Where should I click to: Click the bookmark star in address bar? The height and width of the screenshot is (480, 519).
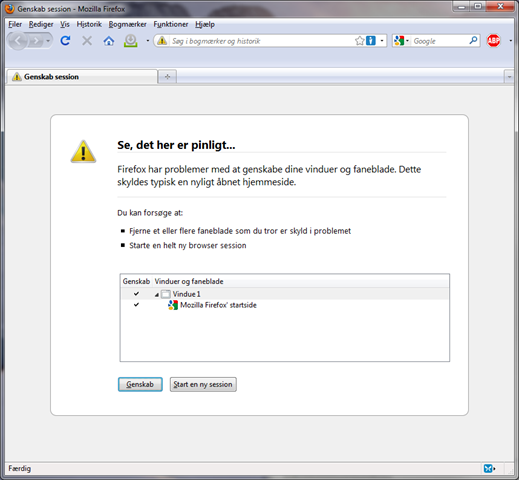(x=359, y=41)
